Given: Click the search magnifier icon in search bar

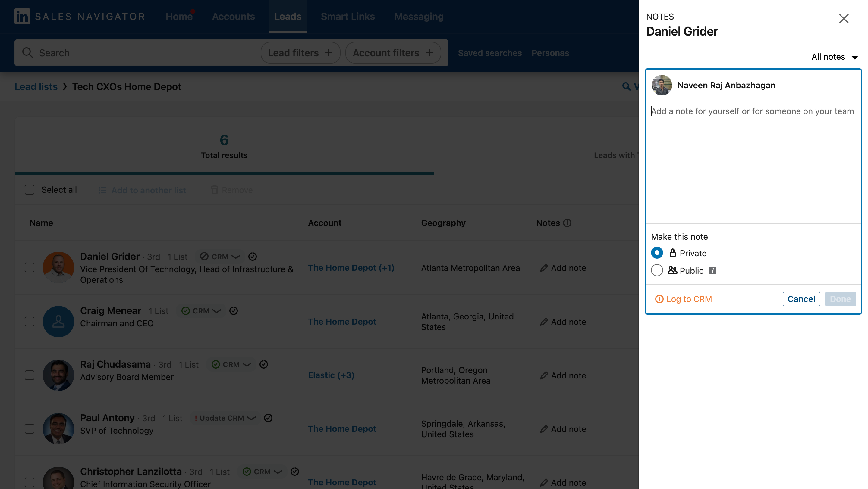Looking at the screenshot, I should (x=27, y=52).
